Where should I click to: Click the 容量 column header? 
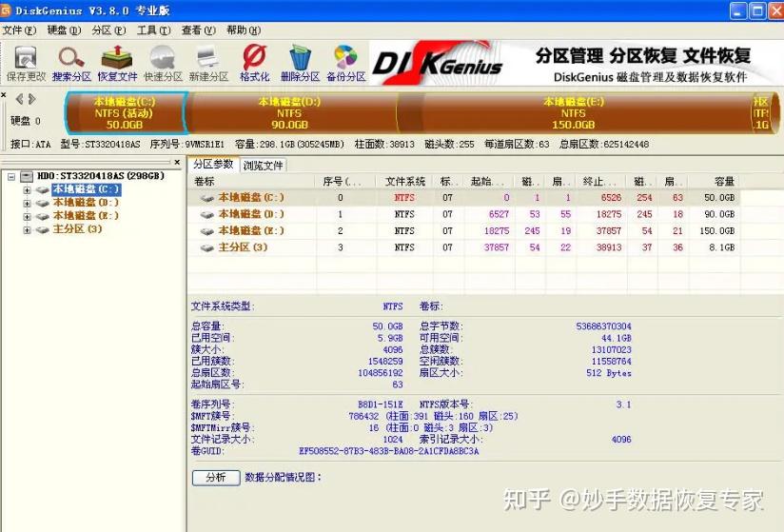point(714,181)
